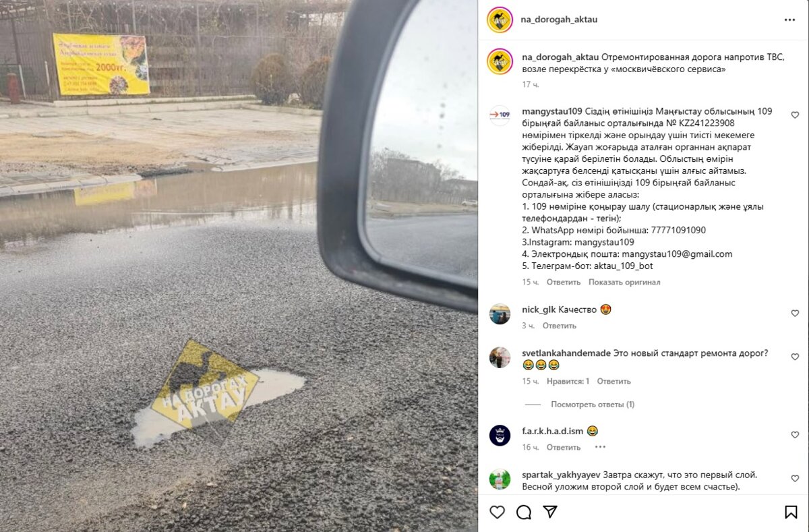Click the road photo with side mirror
Viewport: 809px width, 532px height.
point(239,266)
